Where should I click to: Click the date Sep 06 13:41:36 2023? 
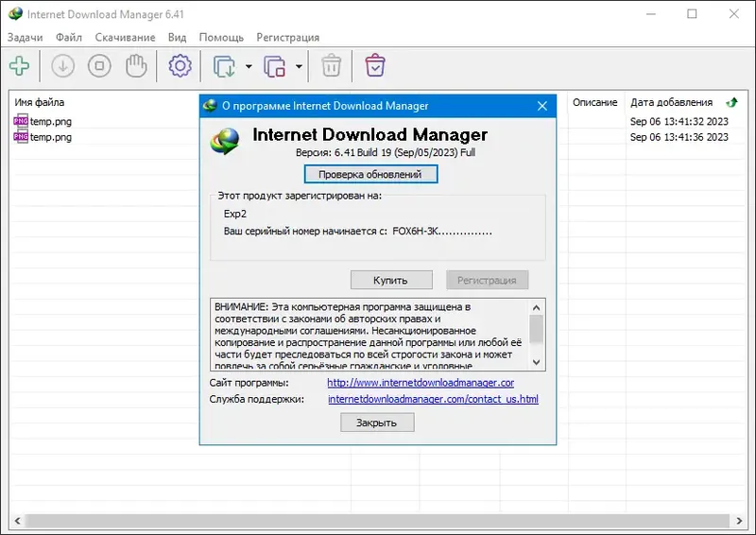[x=679, y=137]
